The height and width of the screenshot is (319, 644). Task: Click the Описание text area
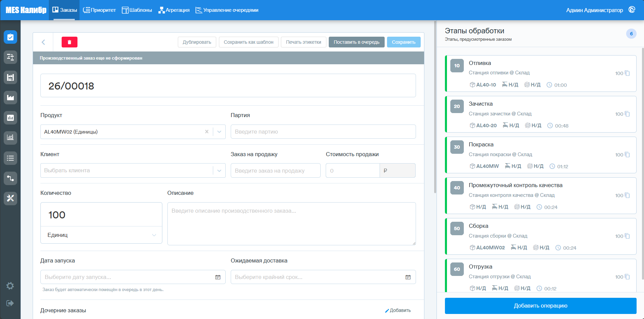(x=291, y=224)
